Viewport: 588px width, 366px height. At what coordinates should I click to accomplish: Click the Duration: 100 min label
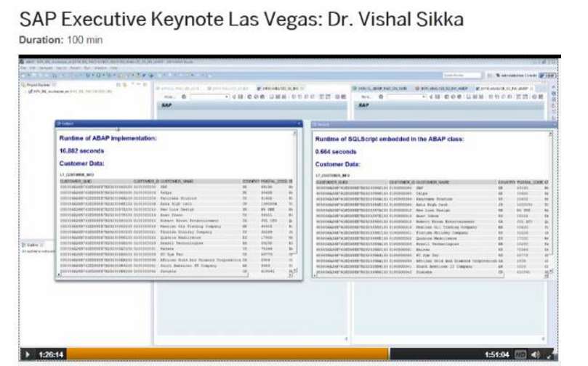click(61, 40)
